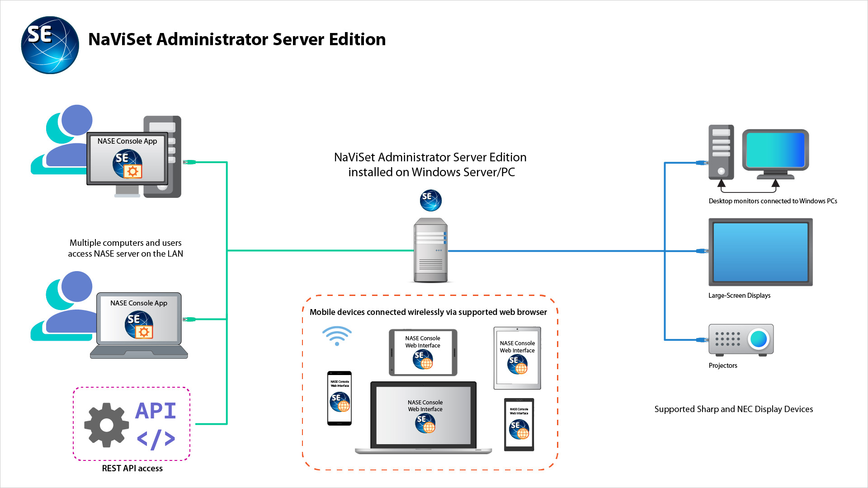Click the central NASE server tower
The width and height of the screenshot is (868, 488).
point(430,250)
